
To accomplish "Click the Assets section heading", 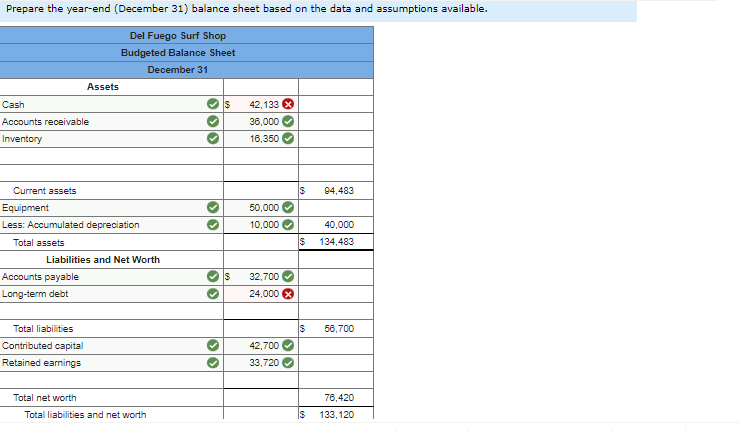I will point(103,86).
